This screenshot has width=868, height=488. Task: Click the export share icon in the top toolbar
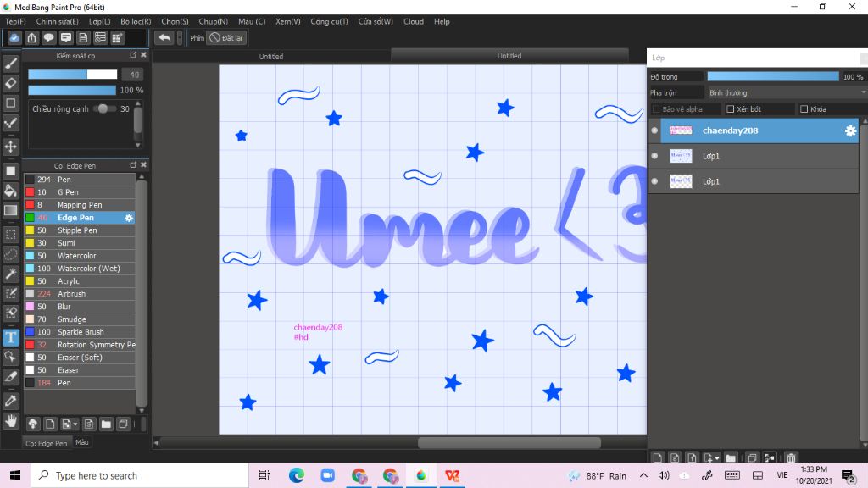coord(31,37)
